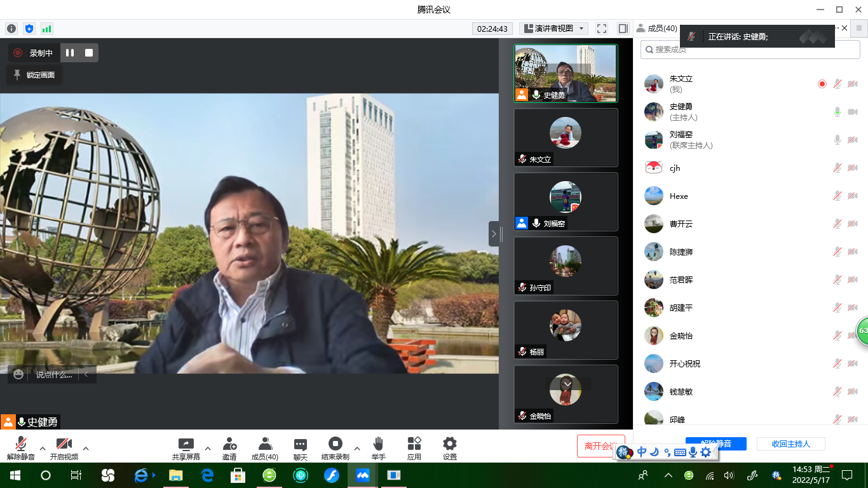This screenshot has height=488, width=868.
Task: Open the invite participants icon
Action: [229, 444]
